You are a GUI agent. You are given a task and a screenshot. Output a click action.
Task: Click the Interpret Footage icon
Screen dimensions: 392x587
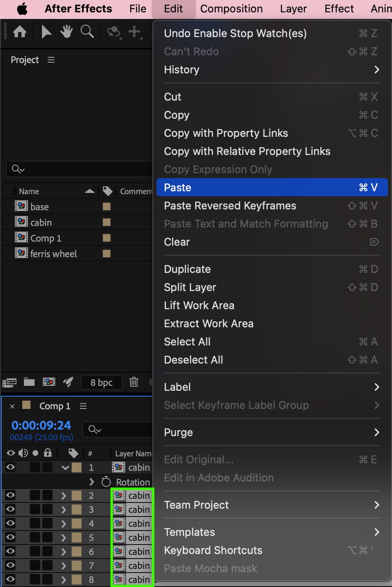pos(9,382)
